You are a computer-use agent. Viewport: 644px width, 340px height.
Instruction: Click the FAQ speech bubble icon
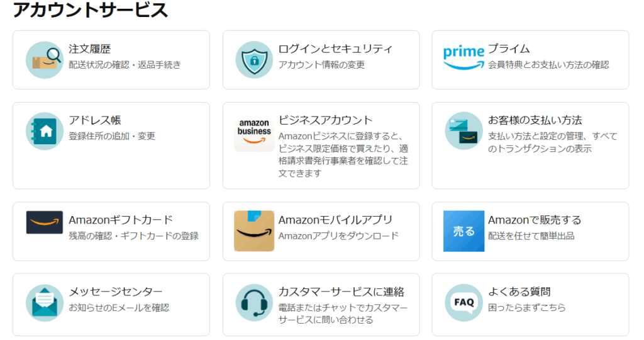pos(464,303)
